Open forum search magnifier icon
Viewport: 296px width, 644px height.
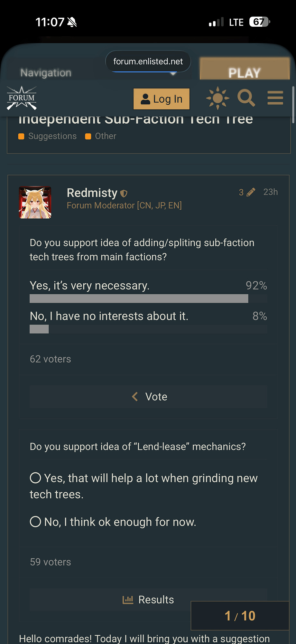point(246,98)
